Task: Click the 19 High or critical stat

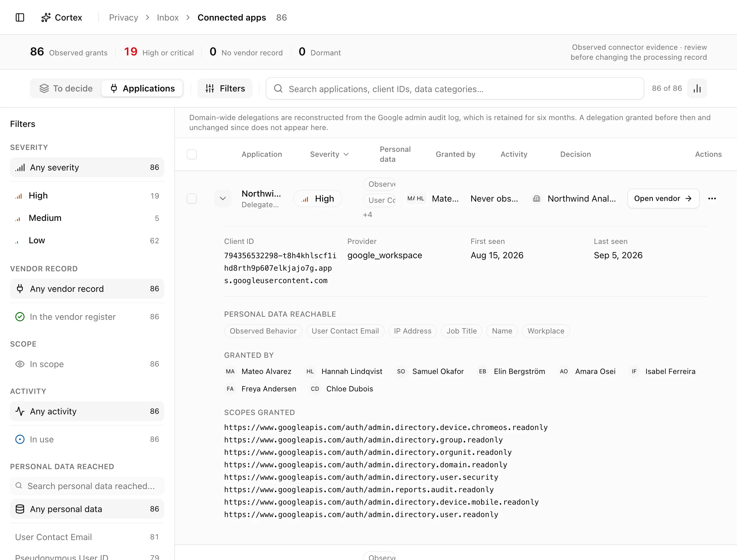Action: tap(159, 52)
